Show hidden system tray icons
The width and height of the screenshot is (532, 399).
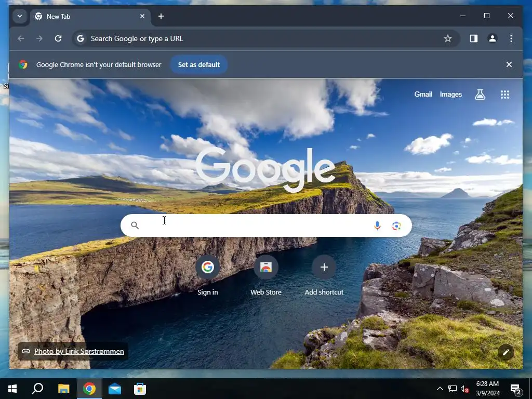(x=440, y=389)
